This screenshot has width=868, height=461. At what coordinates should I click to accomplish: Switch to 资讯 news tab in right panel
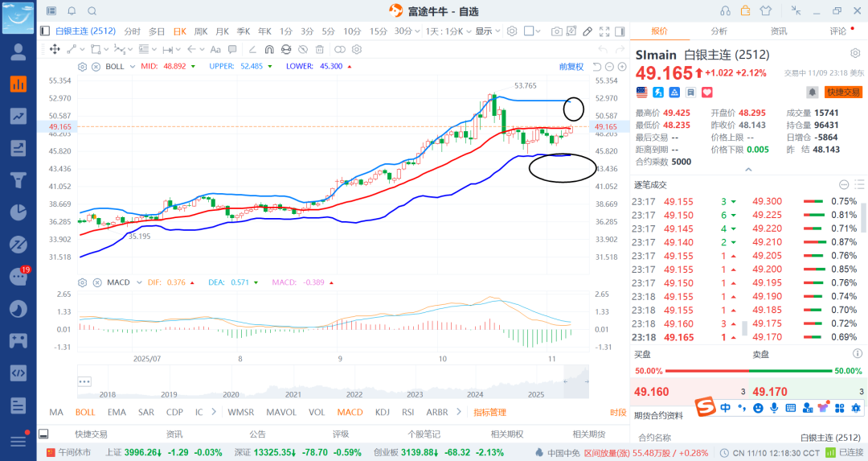click(x=778, y=31)
